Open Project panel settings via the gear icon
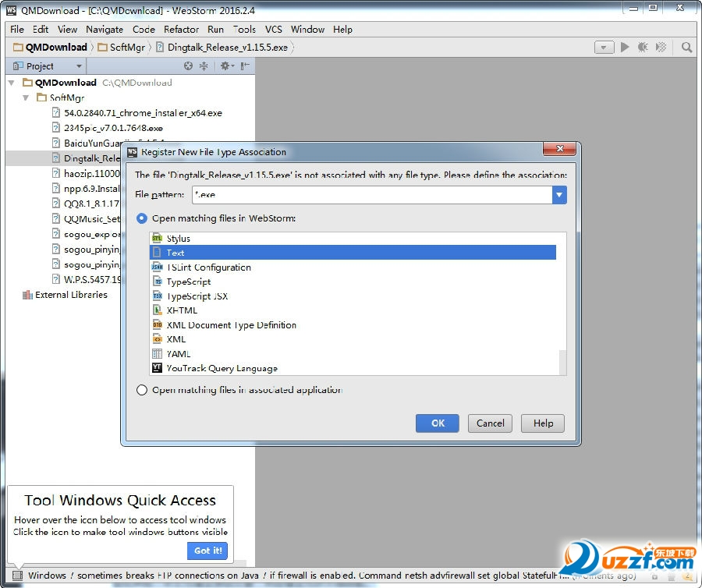 click(224, 66)
